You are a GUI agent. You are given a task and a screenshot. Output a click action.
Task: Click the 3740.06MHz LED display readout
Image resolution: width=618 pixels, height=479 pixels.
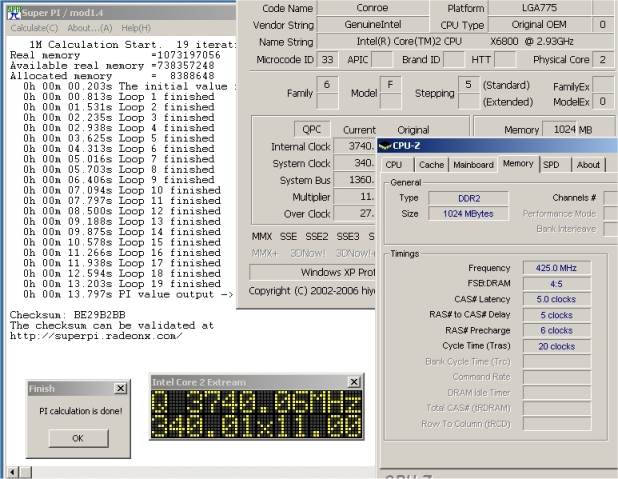point(257,403)
